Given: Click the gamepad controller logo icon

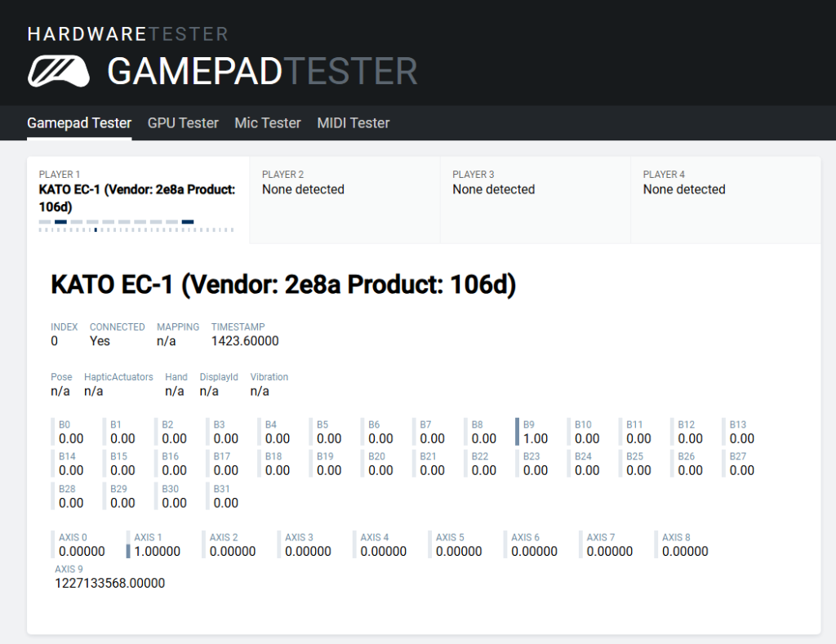Looking at the screenshot, I should (x=58, y=71).
